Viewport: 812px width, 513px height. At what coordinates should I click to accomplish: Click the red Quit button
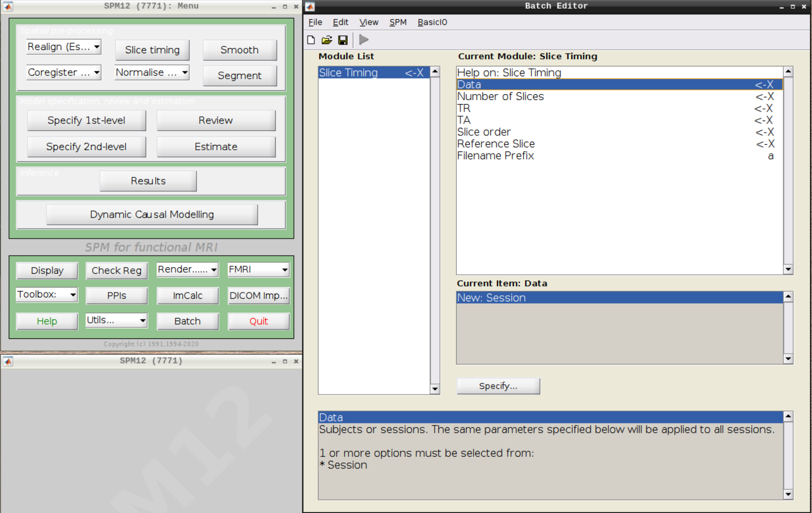[259, 321]
